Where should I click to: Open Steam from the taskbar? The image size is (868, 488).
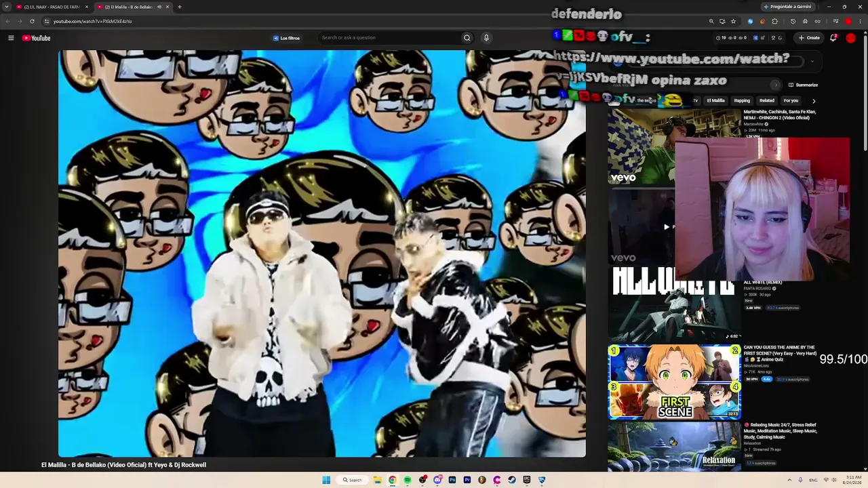click(512, 480)
